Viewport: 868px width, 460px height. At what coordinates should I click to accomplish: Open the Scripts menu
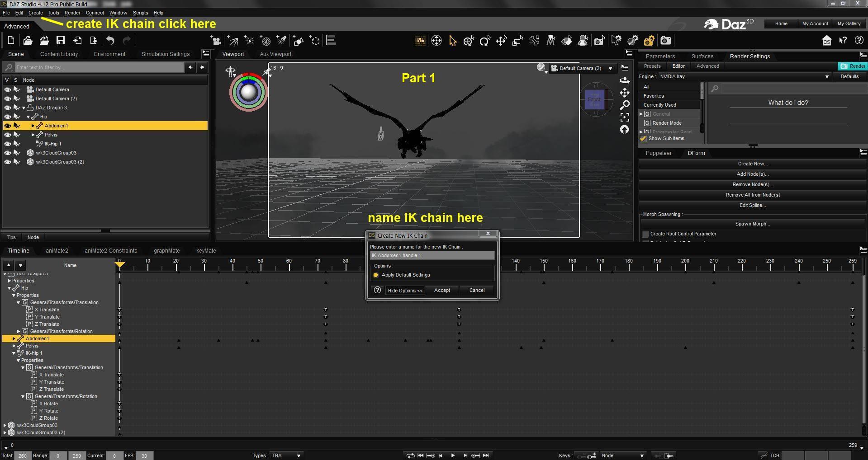140,13
